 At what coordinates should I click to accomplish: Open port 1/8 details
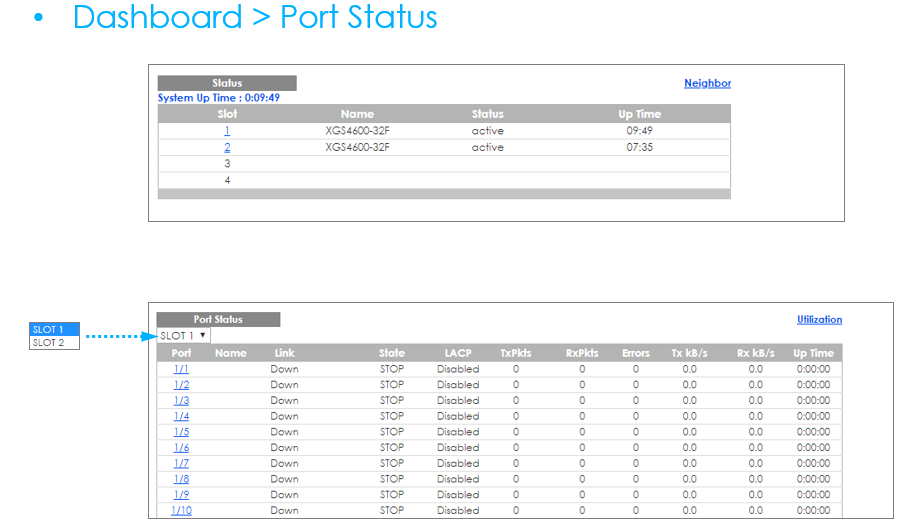[181, 479]
